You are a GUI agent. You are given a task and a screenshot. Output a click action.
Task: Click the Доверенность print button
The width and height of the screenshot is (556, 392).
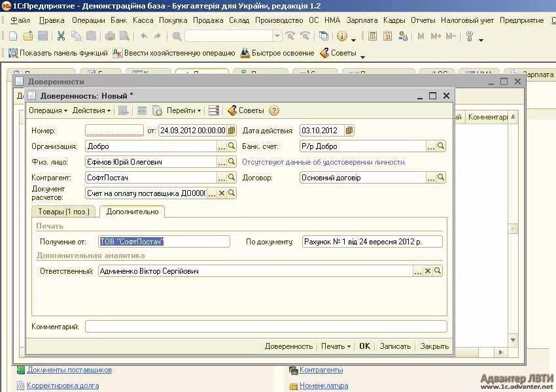[288, 346]
